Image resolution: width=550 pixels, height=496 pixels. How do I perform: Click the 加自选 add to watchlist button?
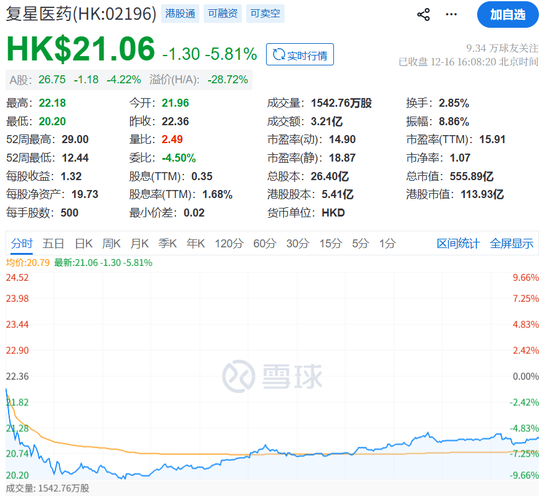coord(508,15)
